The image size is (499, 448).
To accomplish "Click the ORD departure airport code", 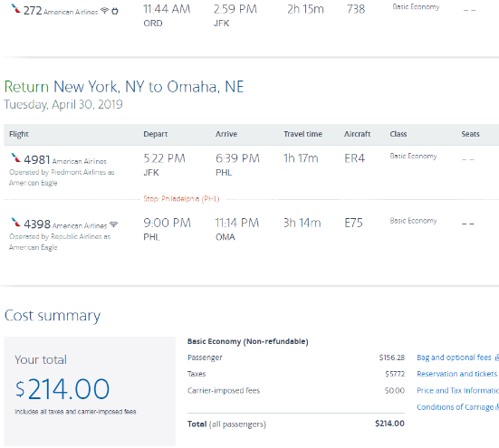I will 153,24.
